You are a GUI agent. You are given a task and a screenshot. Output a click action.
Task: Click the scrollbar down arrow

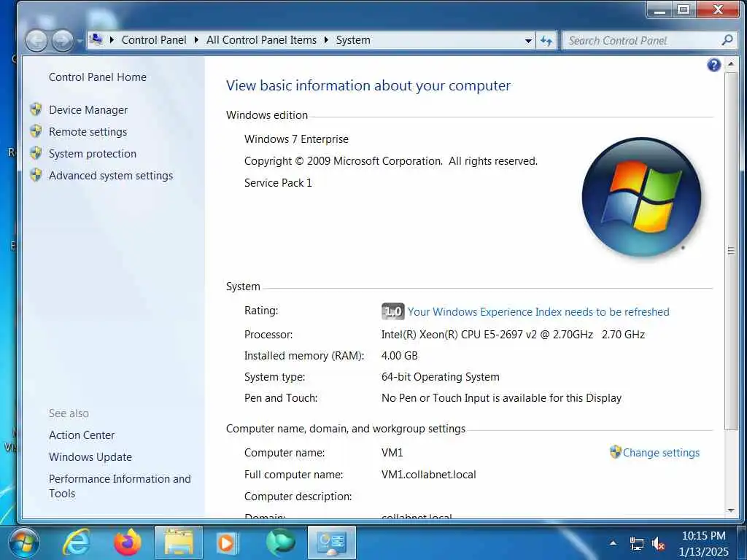[730, 510]
